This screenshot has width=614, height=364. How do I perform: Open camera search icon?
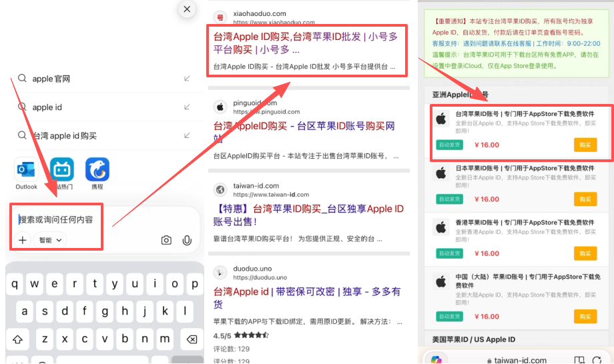166,240
